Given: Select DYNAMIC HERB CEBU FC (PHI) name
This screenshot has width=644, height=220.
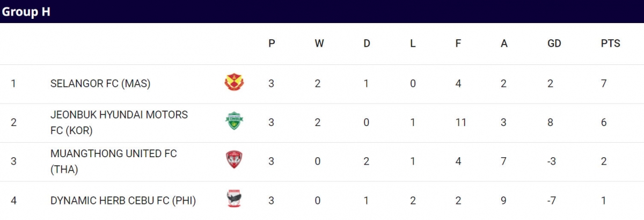Looking at the screenshot, I should click(x=123, y=201).
